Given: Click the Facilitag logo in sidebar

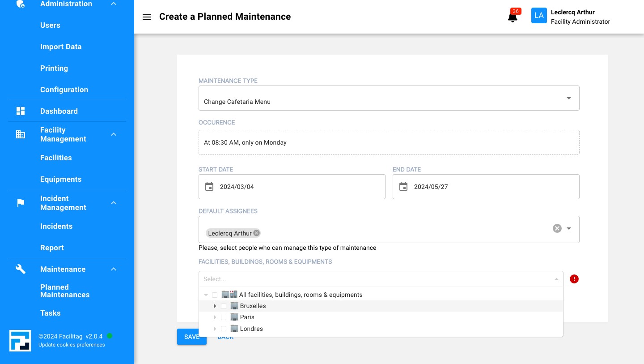Looking at the screenshot, I should pyautogui.click(x=20, y=341).
